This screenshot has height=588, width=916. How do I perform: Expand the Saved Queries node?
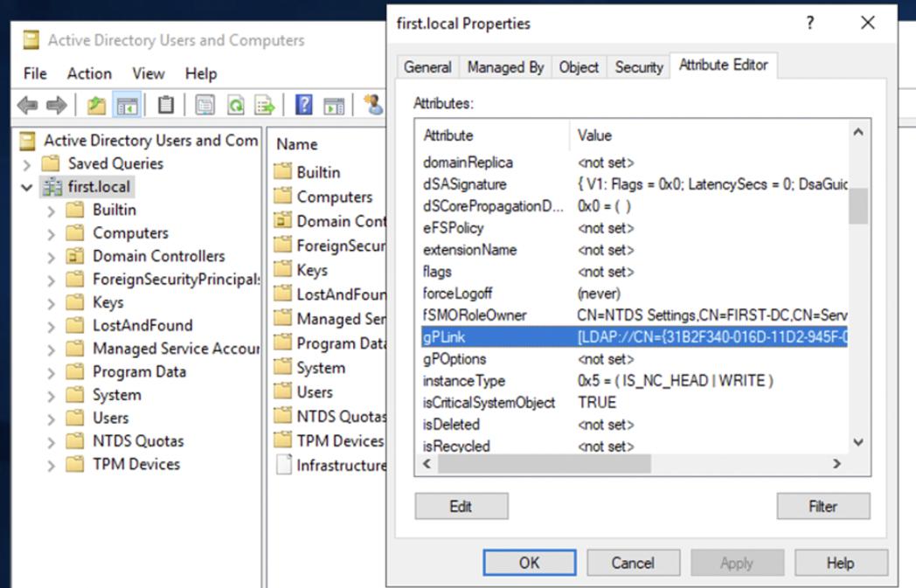coord(26,164)
